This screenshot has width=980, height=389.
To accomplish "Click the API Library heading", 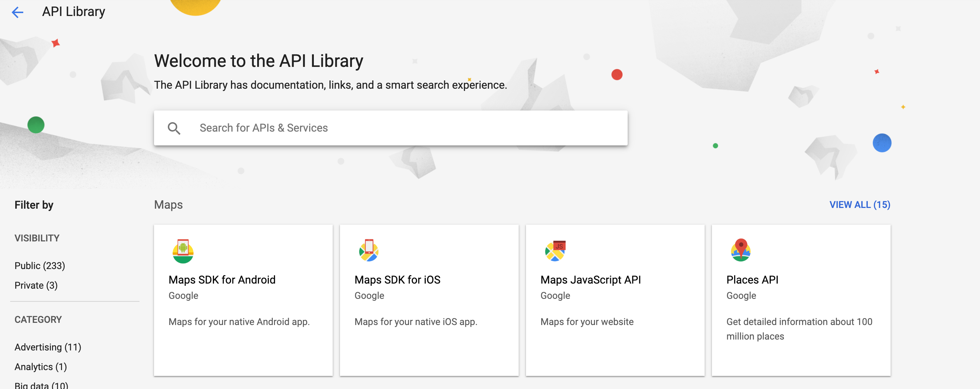I will click(x=73, y=11).
